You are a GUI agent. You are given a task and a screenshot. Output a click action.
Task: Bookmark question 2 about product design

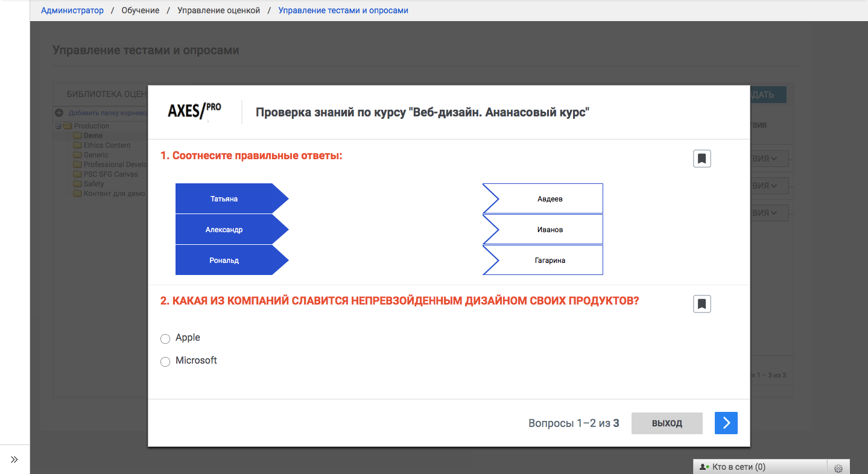[x=702, y=304]
